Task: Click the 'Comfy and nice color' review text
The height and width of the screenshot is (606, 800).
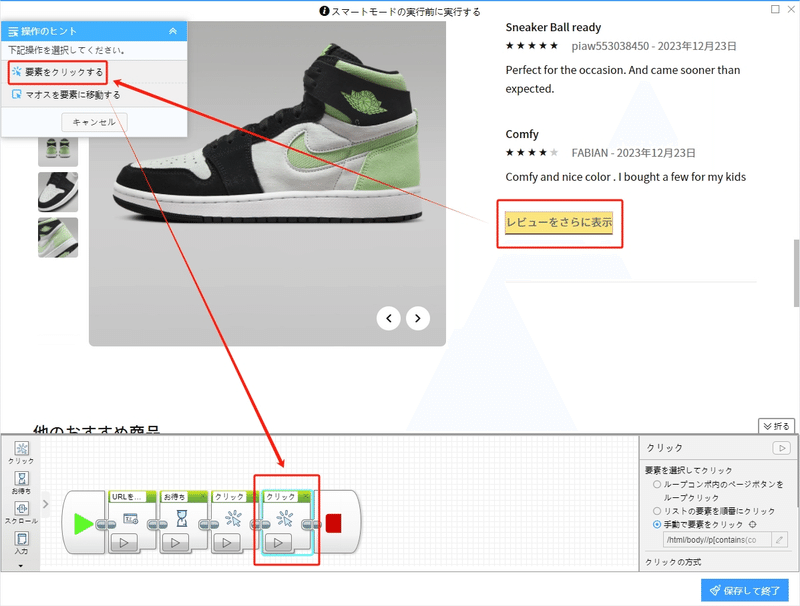Action: [x=626, y=177]
